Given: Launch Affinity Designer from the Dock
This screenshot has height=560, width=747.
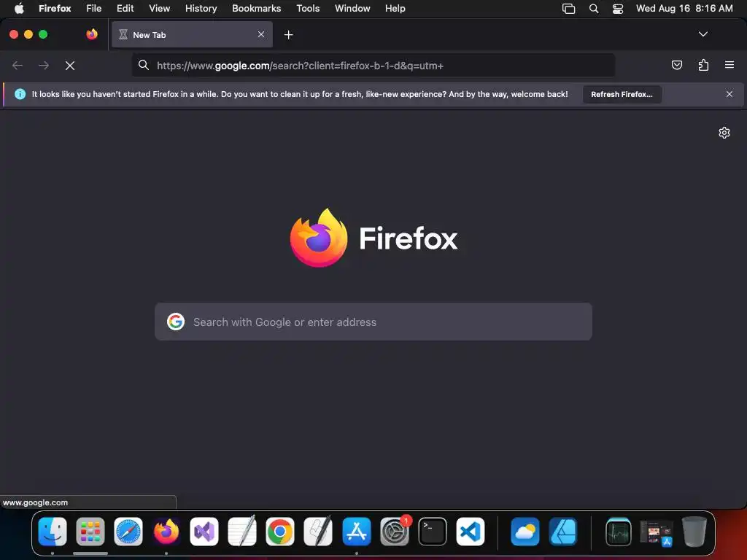Looking at the screenshot, I should [563, 532].
